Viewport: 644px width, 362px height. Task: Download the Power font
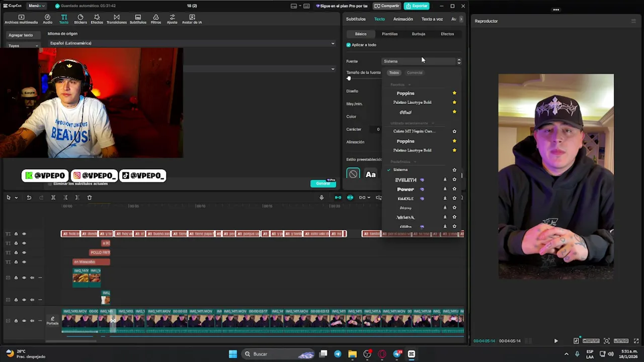point(445,189)
